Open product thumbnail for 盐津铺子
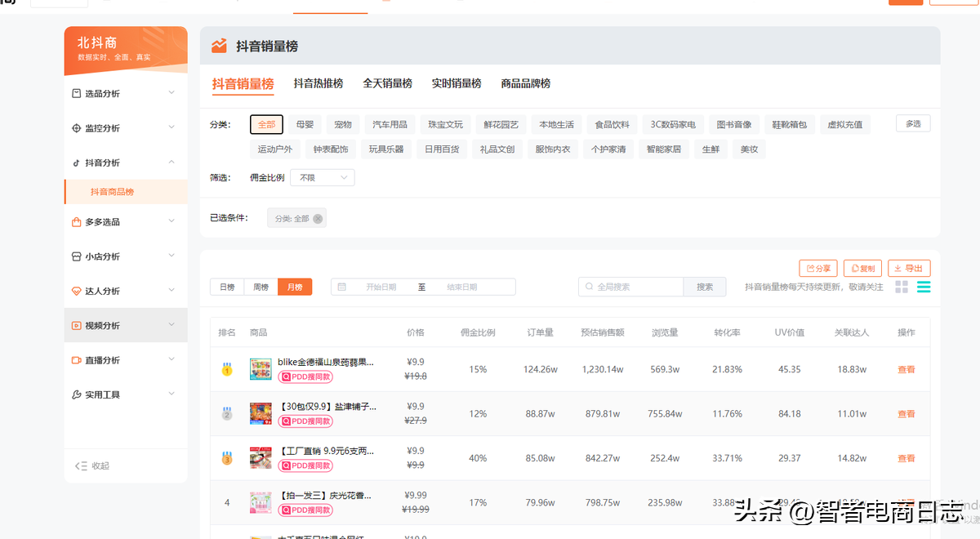Viewport: 980px width, 539px height. (x=261, y=413)
